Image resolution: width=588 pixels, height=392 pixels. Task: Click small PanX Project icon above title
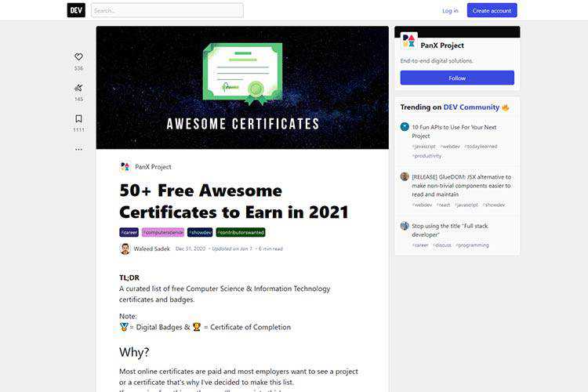click(x=125, y=166)
